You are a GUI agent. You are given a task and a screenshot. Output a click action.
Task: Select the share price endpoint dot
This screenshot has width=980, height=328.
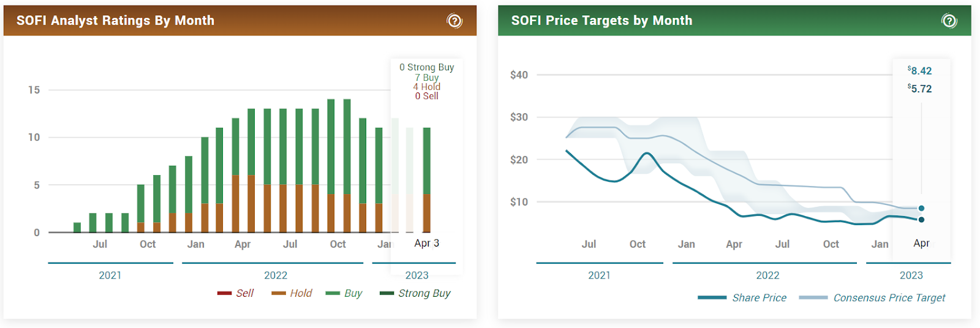point(921,220)
